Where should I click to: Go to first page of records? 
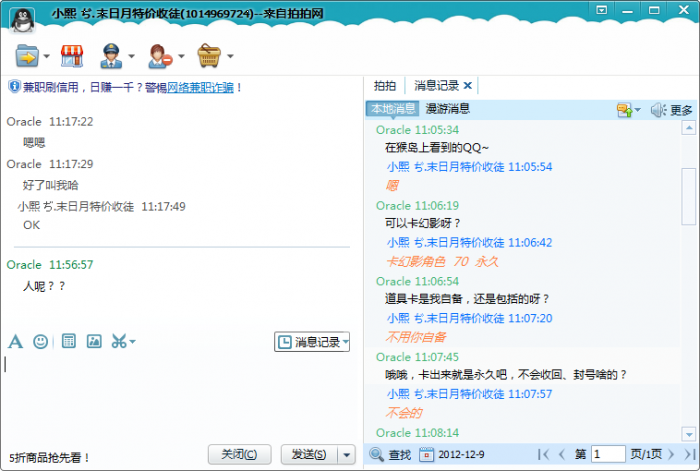(x=543, y=454)
